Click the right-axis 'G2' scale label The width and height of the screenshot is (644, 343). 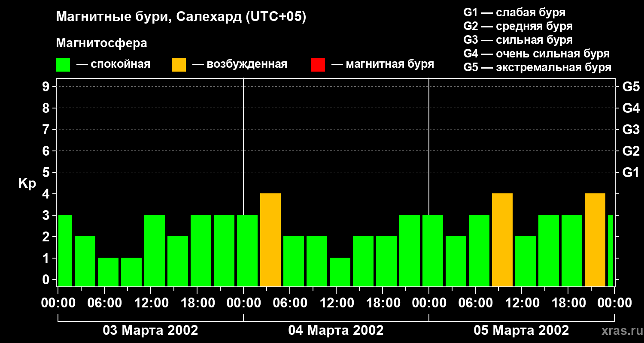(631, 151)
